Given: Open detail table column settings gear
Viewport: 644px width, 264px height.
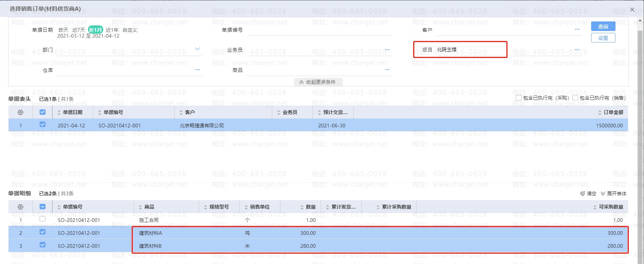Looking at the screenshot, I should [20, 207].
